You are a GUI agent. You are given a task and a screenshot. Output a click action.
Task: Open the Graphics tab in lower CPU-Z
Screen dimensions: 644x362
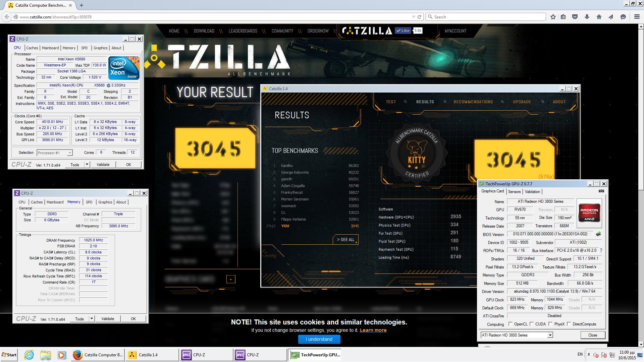click(105, 202)
